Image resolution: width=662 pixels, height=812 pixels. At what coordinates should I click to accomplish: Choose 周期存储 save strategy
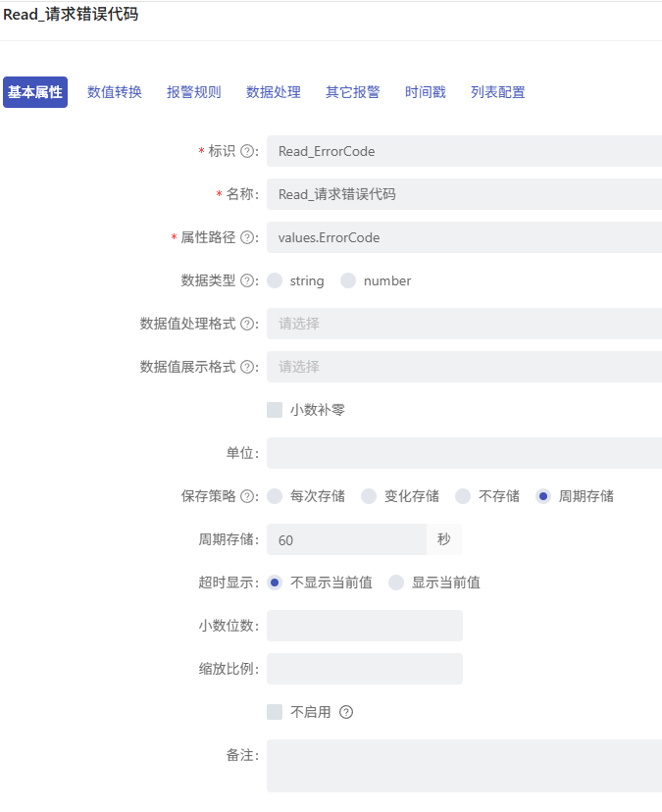pyautogui.click(x=543, y=496)
